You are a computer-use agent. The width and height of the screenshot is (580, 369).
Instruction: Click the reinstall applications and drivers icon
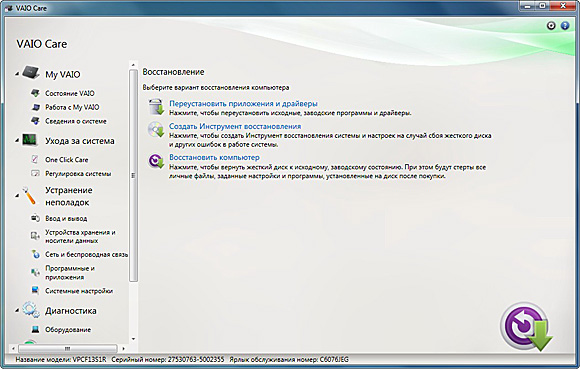(156, 107)
